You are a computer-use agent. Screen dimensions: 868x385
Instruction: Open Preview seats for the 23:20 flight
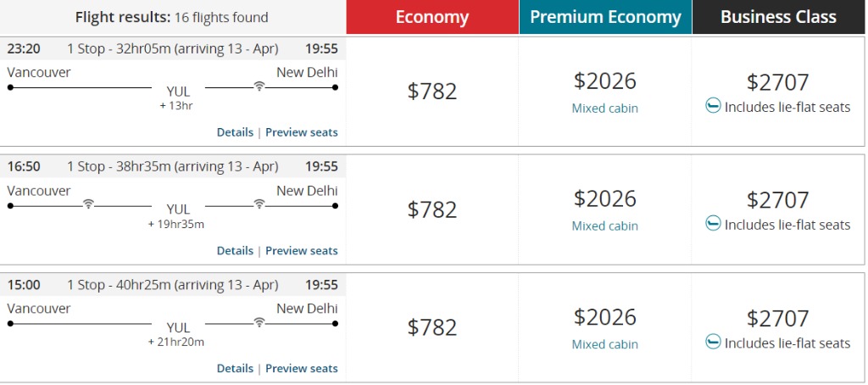click(x=301, y=132)
